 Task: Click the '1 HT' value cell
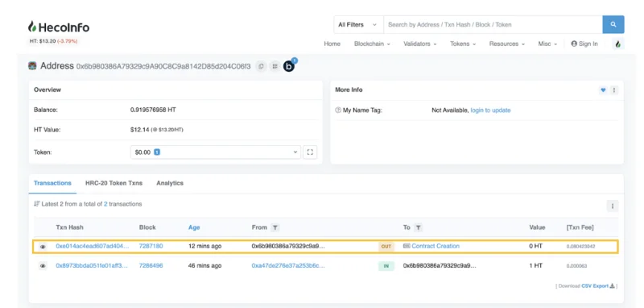point(535,266)
